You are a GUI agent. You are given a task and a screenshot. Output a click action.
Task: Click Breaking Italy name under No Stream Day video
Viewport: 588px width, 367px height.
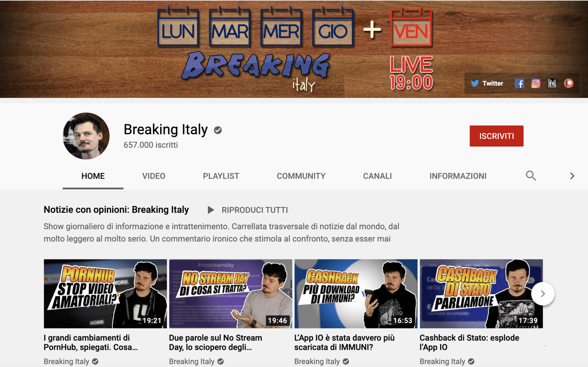(192, 361)
